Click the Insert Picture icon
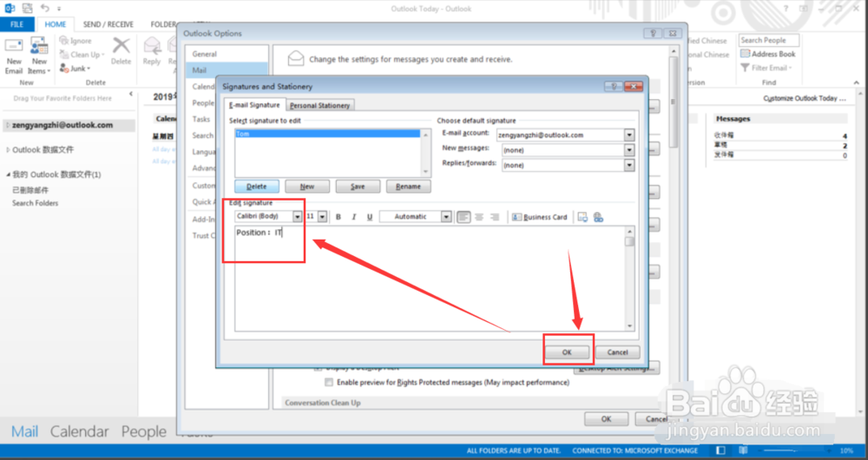The height and width of the screenshot is (460, 868). [x=582, y=217]
